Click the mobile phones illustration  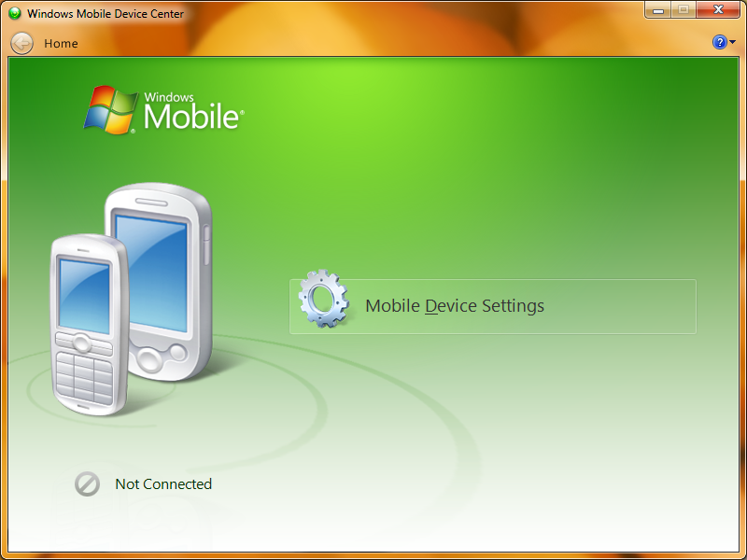tap(132, 300)
